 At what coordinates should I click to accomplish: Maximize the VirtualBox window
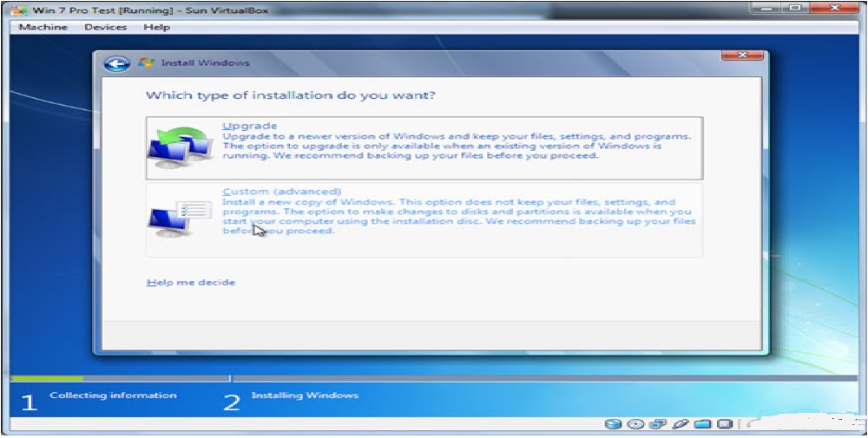(797, 8)
